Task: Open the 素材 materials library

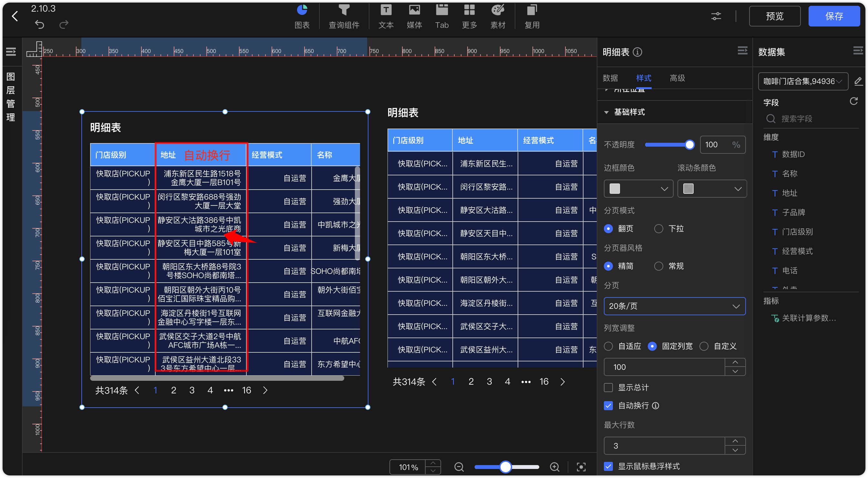Action: tap(498, 16)
